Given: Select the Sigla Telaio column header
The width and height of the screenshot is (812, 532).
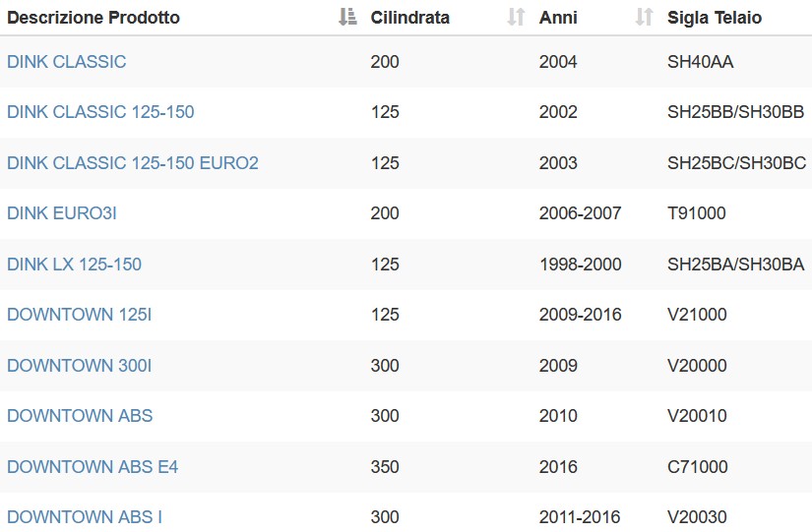Looking at the screenshot, I should [715, 18].
